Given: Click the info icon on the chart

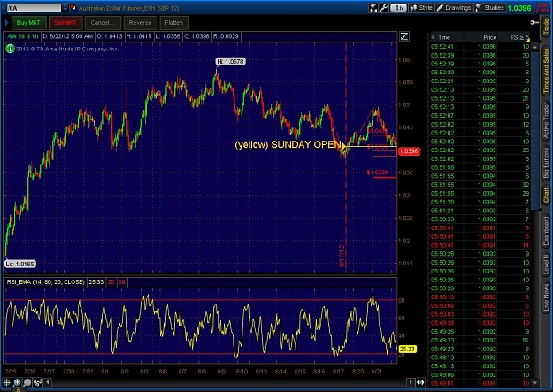Looking at the screenshot, I should (10, 49).
